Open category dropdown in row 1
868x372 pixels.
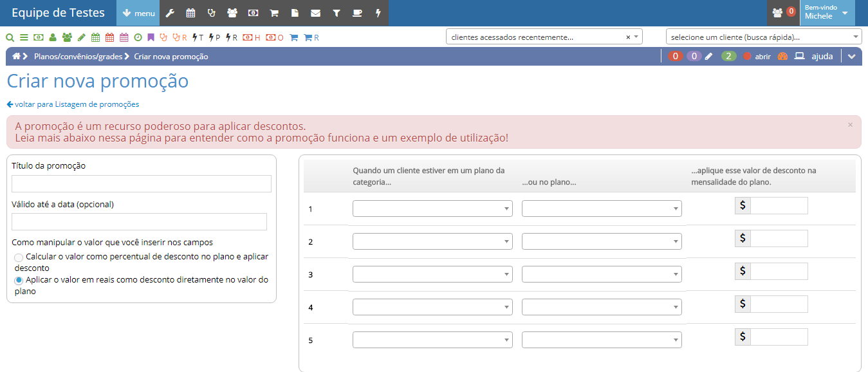coord(432,209)
